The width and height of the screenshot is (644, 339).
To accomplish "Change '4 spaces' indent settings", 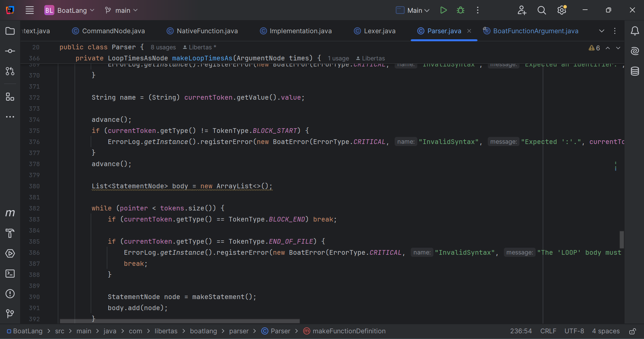I will click(606, 331).
